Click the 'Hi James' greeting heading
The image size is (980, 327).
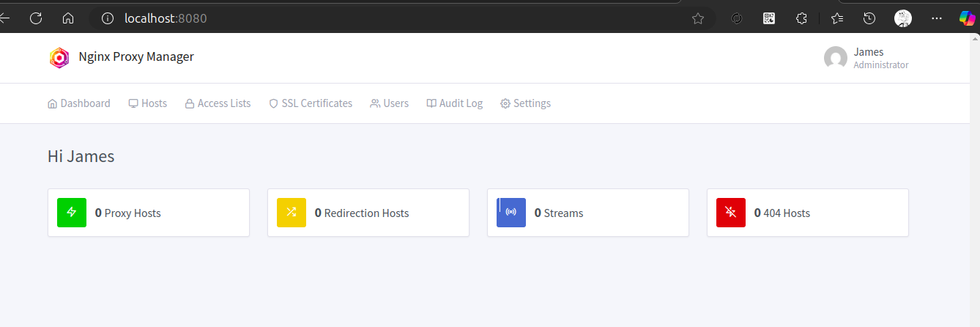tap(81, 156)
